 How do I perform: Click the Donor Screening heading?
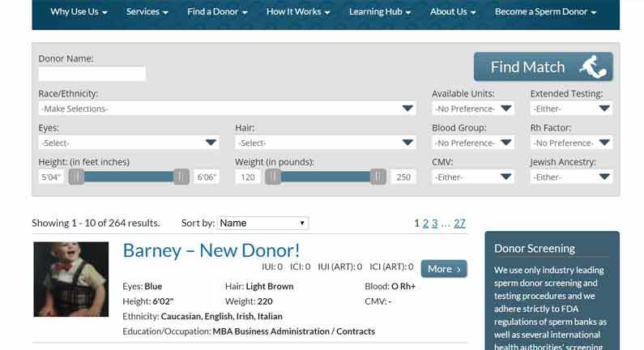535,249
